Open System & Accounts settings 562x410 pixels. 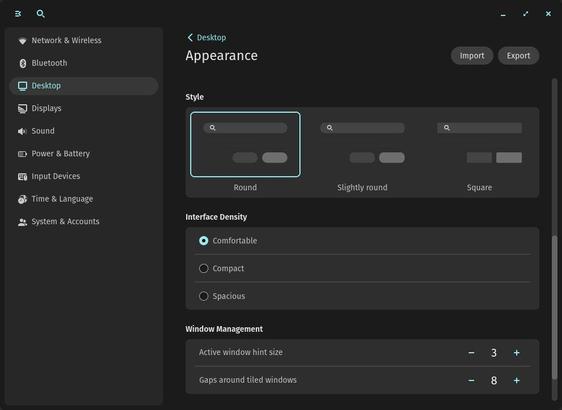click(x=84, y=221)
